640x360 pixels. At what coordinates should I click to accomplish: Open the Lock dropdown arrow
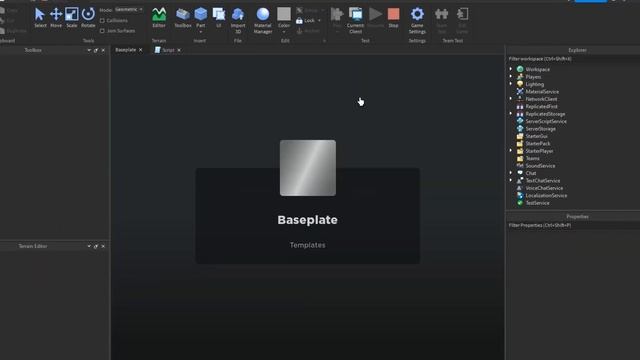tap(319, 20)
